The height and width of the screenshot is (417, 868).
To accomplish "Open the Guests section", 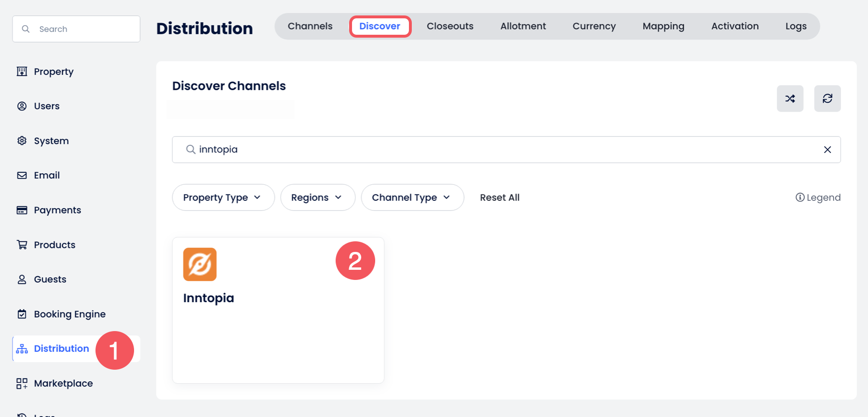I will pos(50,279).
